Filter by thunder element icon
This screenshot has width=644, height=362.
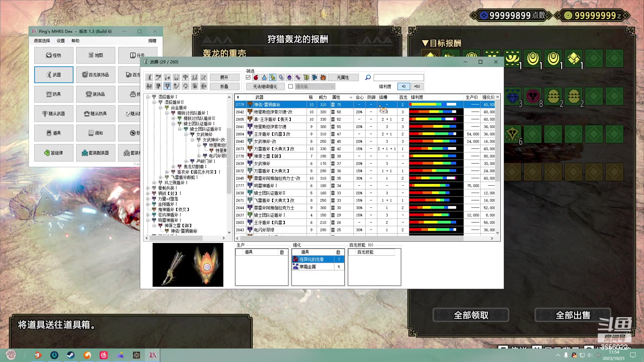[273, 77]
